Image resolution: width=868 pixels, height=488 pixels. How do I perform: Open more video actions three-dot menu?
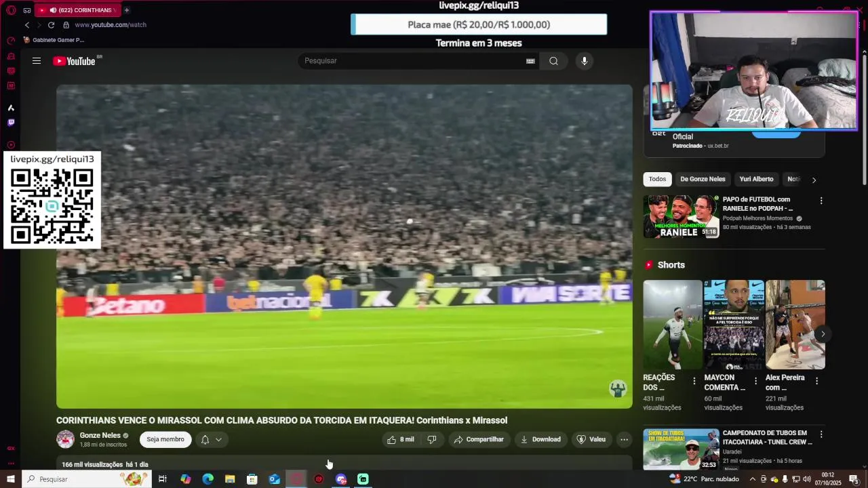click(624, 439)
